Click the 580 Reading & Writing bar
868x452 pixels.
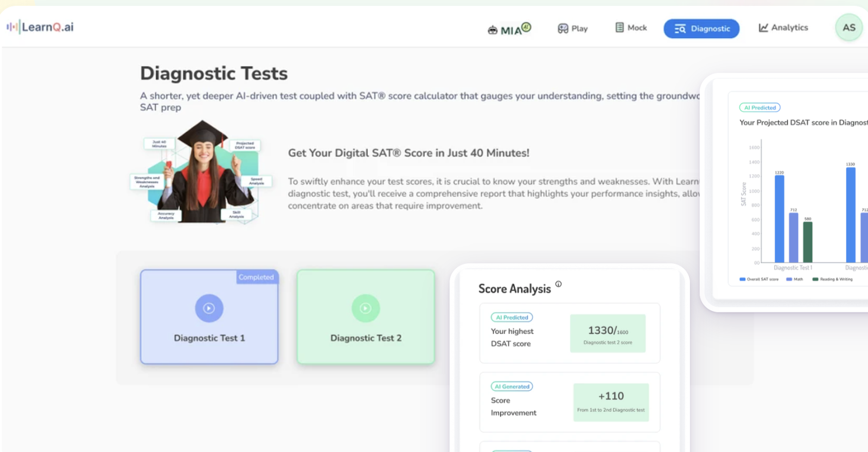click(808, 242)
